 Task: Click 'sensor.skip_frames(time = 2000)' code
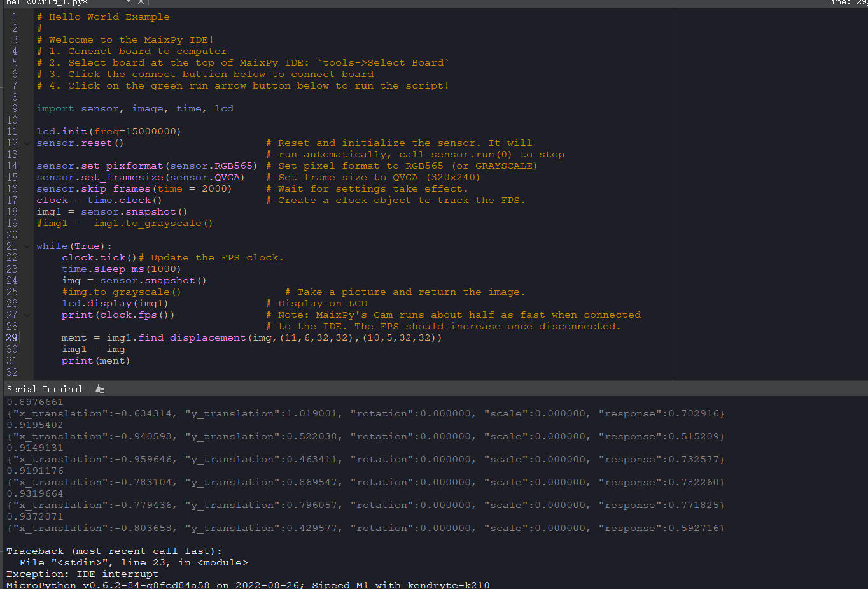coord(134,189)
